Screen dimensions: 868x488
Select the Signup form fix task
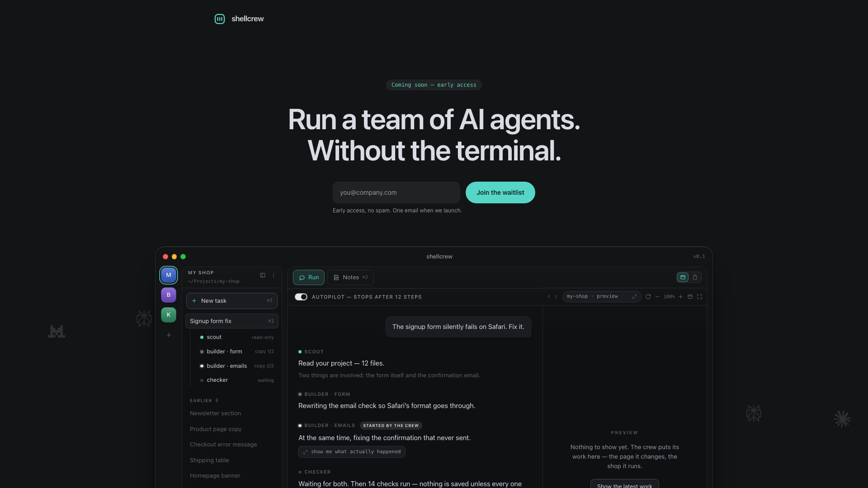(232, 321)
